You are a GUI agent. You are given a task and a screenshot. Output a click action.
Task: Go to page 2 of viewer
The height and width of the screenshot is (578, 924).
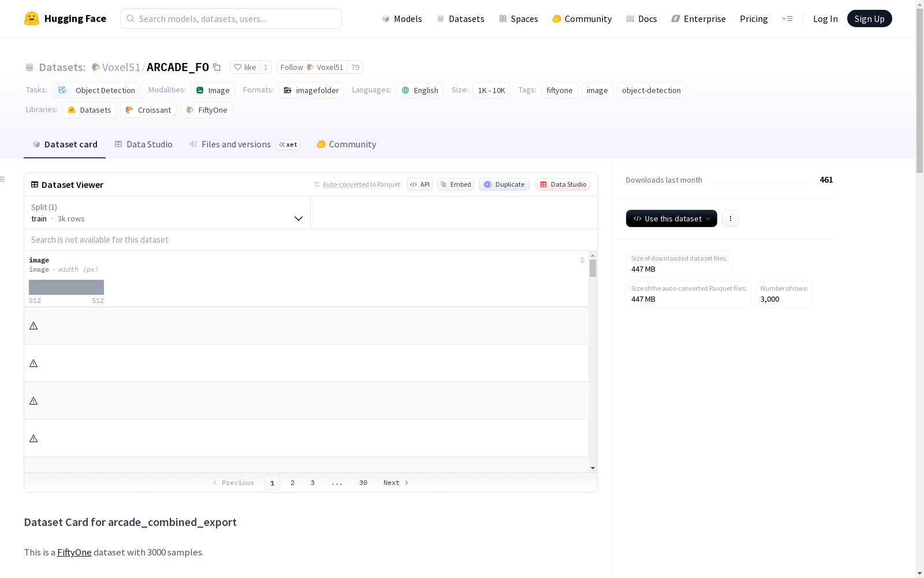(293, 483)
